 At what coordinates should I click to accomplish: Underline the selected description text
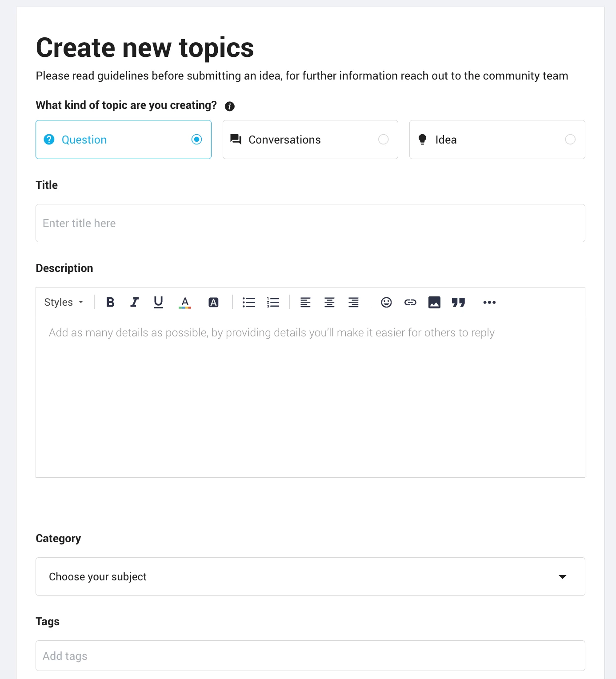pyautogui.click(x=158, y=302)
